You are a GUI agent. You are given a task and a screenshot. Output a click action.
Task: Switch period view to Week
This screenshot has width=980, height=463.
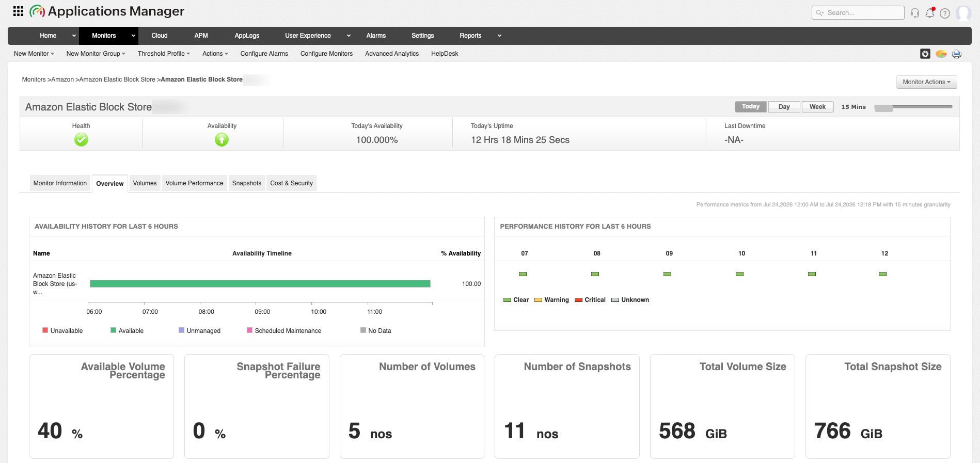click(x=817, y=107)
